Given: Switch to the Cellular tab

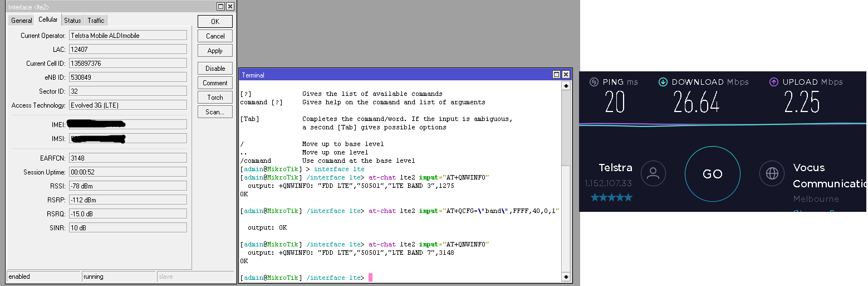Looking at the screenshot, I should point(48,20).
